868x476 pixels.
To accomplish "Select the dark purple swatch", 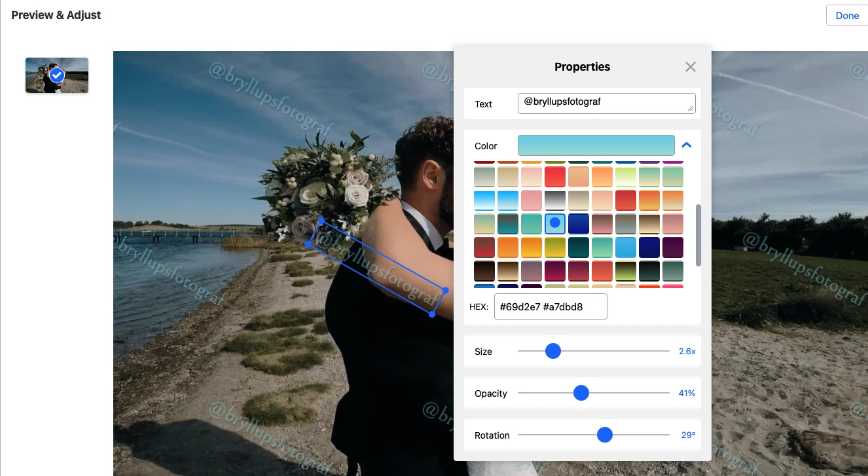I will pos(673,247).
